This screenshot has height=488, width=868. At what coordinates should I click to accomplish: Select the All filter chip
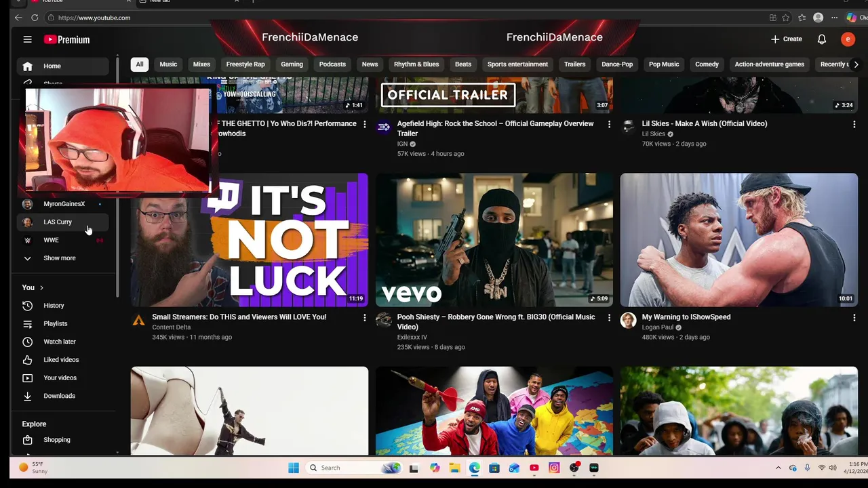pyautogui.click(x=139, y=64)
